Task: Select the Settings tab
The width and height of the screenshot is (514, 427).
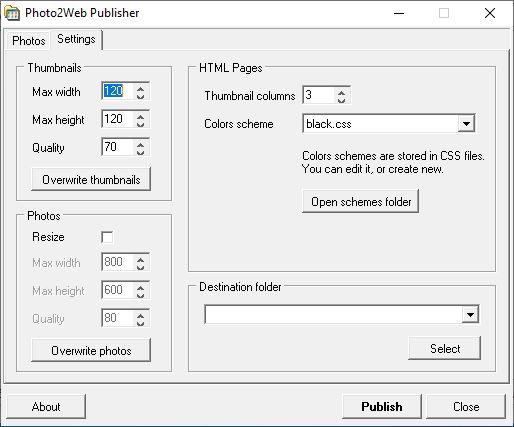Action: (76, 39)
